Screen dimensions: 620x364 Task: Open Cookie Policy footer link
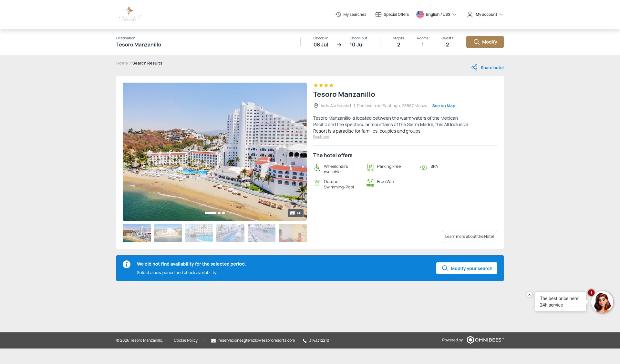point(186,340)
